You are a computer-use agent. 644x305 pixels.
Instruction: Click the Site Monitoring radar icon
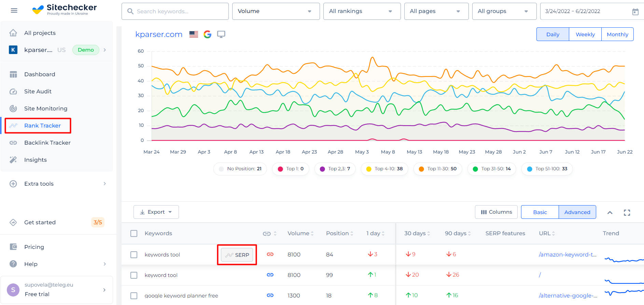pyautogui.click(x=13, y=108)
